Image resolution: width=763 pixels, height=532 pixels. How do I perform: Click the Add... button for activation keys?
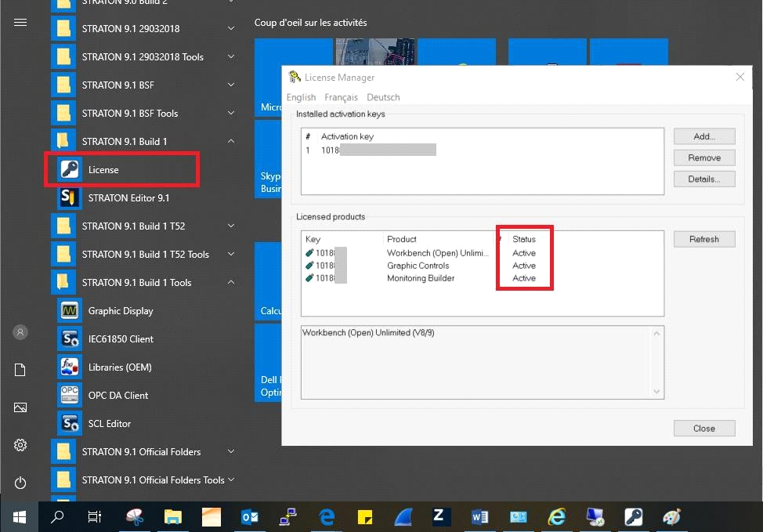[704, 136]
